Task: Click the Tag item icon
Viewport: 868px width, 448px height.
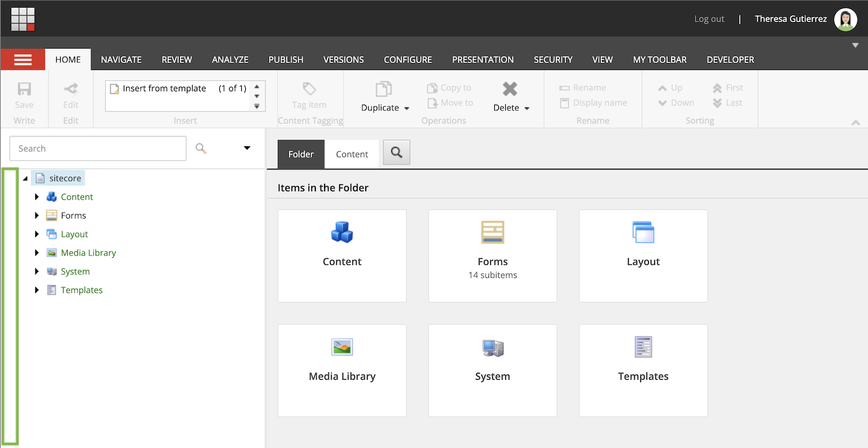Action: pyautogui.click(x=310, y=88)
